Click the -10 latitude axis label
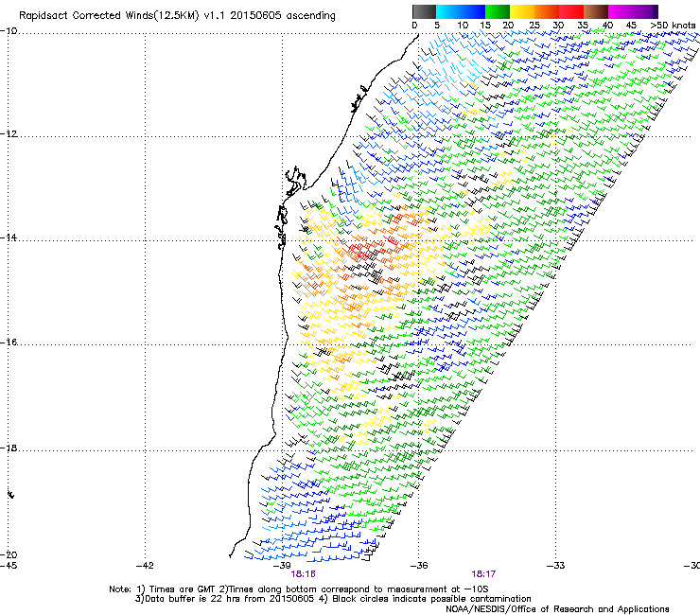700x615 pixels. tap(9, 31)
